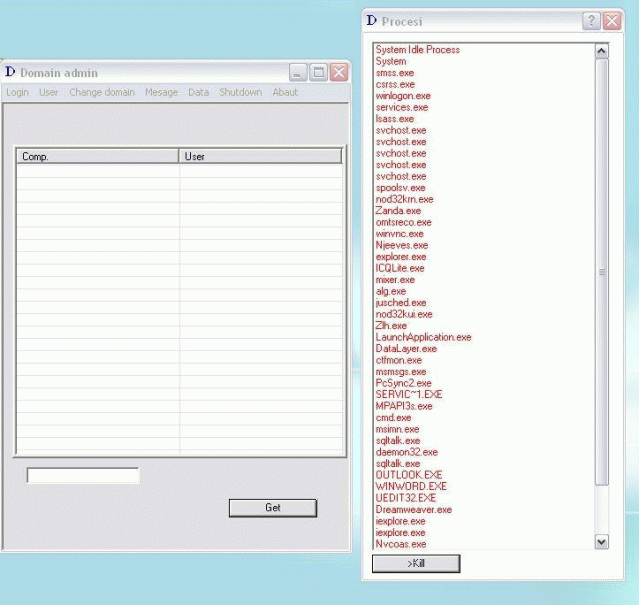Select nod32krn.exe in the process list
Viewport: 639px width, 605px height.
pyautogui.click(x=404, y=199)
